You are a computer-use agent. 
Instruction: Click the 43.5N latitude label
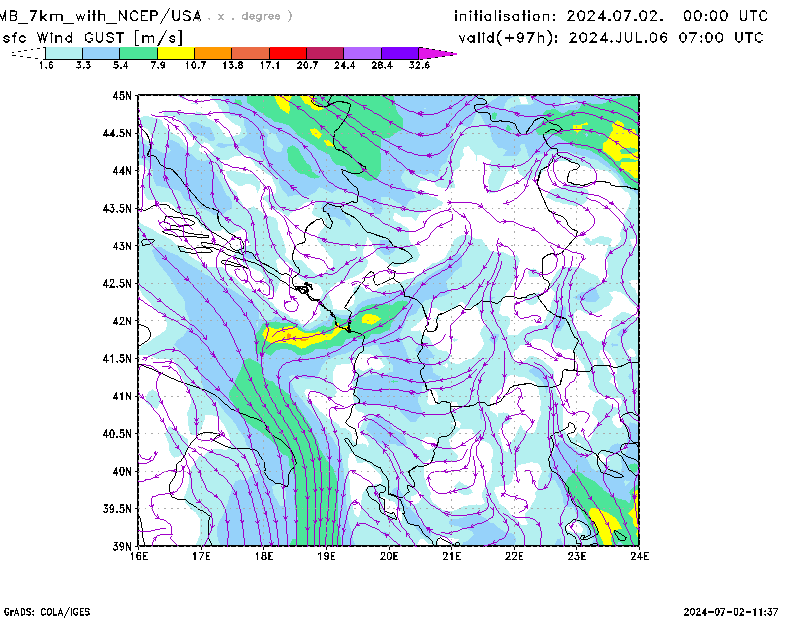pyautogui.click(x=117, y=208)
